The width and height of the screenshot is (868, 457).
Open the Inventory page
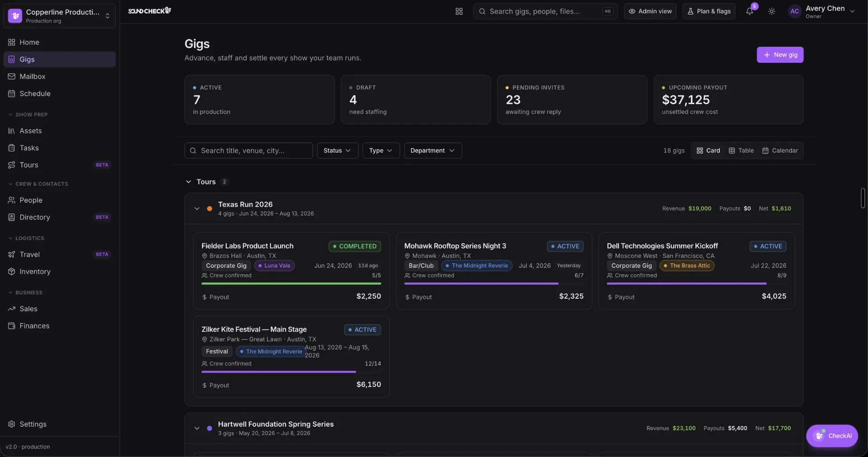click(x=59, y=271)
